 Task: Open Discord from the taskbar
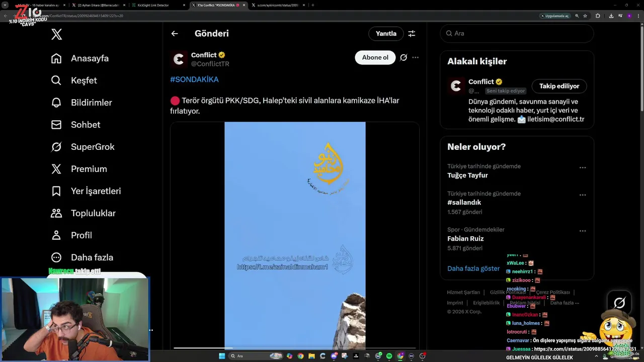coord(334,356)
